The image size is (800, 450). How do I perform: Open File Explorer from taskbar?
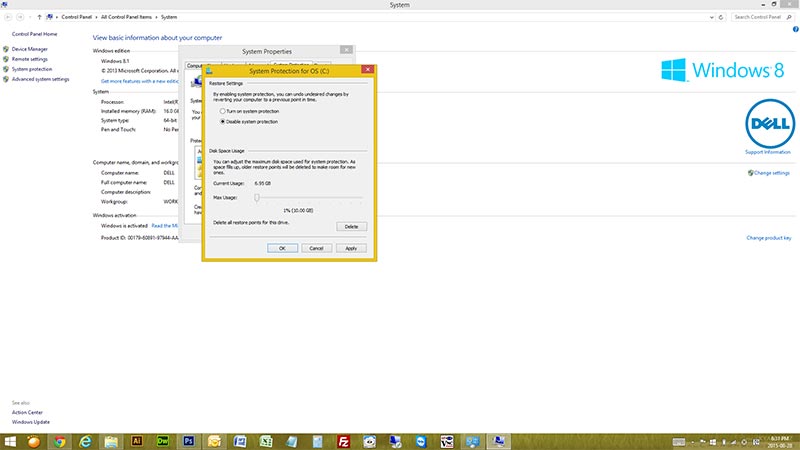111,441
